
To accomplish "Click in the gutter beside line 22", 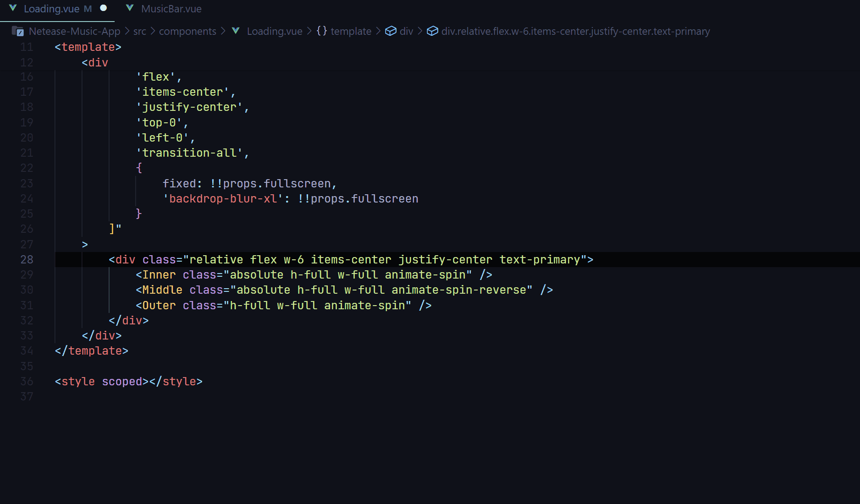I will point(27,168).
